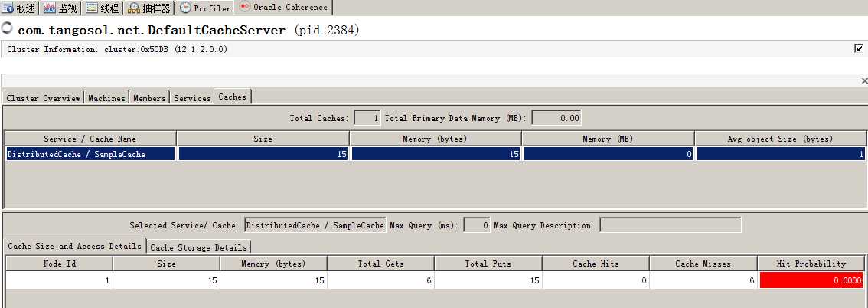The width and height of the screenshot is (868, 308).
Task: Click Node Id cell value 1
Action: [59, 280]
